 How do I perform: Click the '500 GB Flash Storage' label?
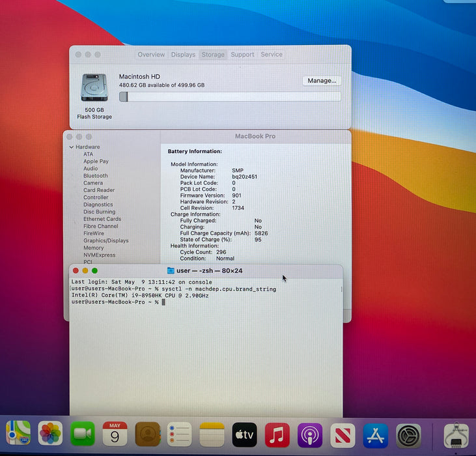pyautogui.click(x=94, y=113)
